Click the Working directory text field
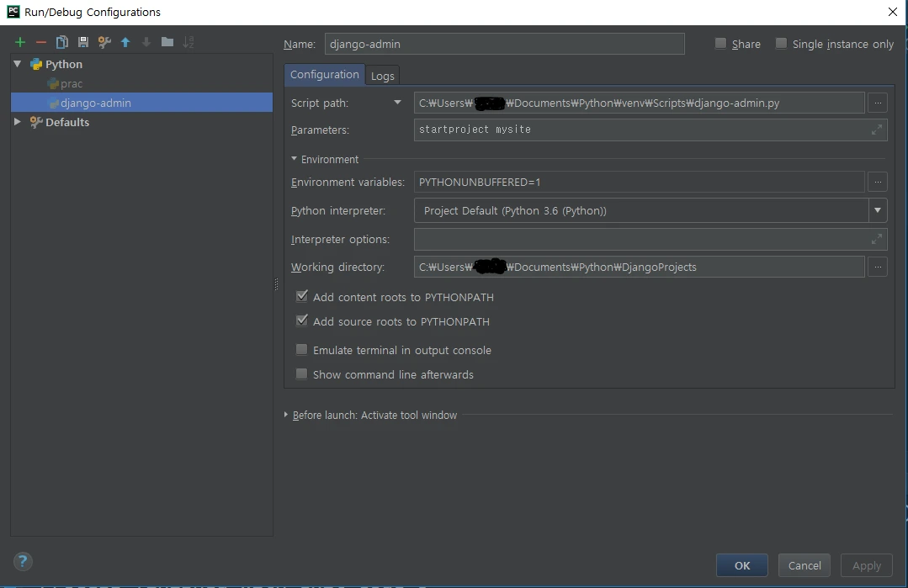Image resolution: width=908 pixels, height=588 pixels. click(x=640, y=267)
